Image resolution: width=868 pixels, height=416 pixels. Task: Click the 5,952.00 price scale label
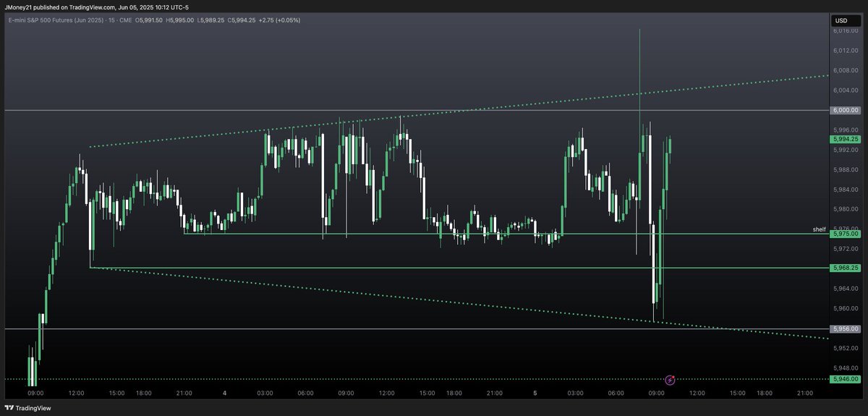point(844,349)
